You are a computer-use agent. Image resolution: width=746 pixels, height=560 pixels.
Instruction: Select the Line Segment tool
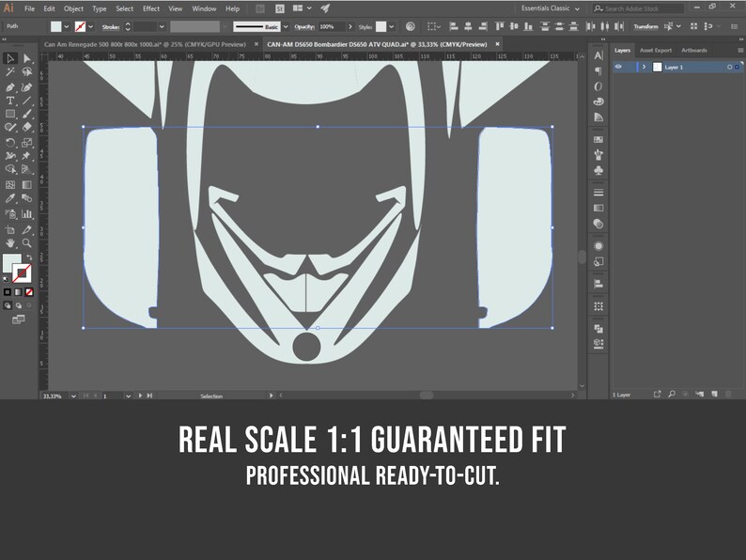tap(27, 101)
